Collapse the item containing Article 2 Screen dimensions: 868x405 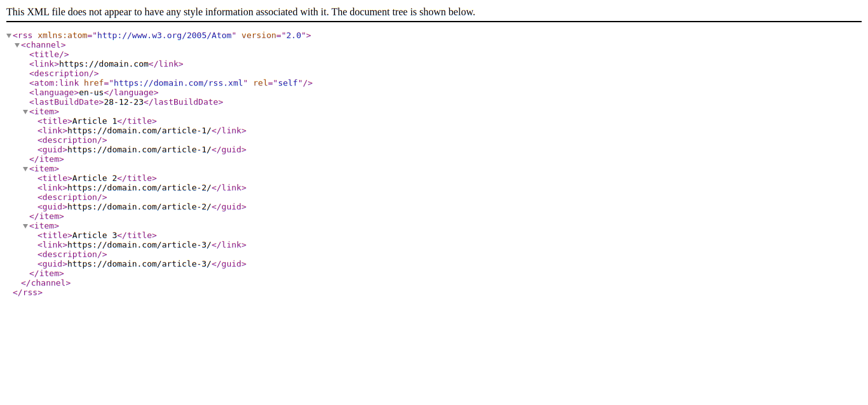point(25,169)
